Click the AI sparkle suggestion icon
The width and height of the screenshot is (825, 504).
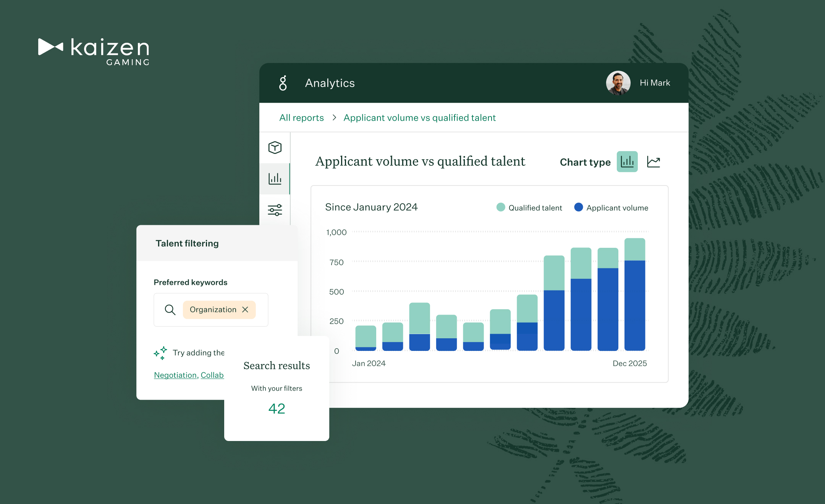pyautogui.click(x=160, y=353)
